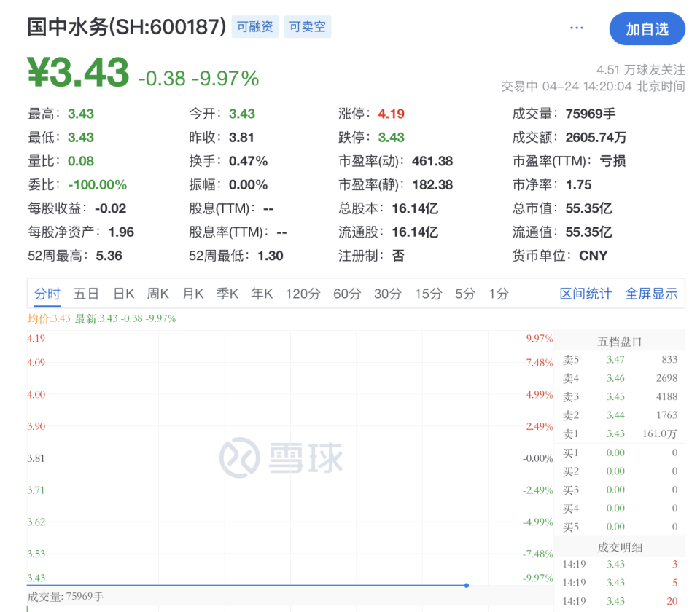700x612 pixels.
Task: Open the 年K chart tab
Action: pos(262,294)
